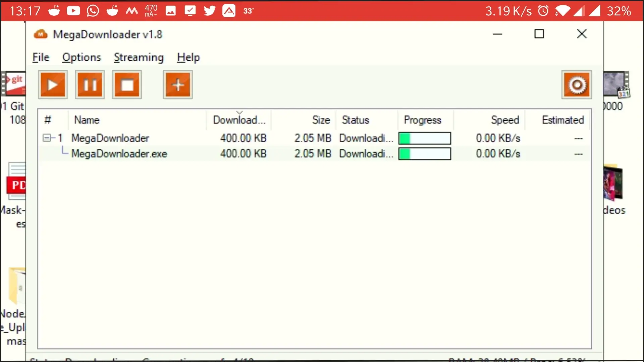
Task: Sort by the Estimated column header
Action: coord(557,120)
